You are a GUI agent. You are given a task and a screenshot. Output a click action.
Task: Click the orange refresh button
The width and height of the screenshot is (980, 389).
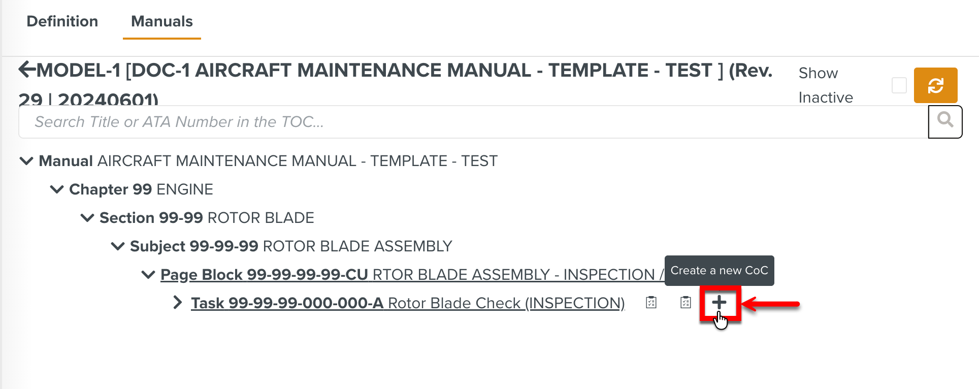click(x=935, y=85)
